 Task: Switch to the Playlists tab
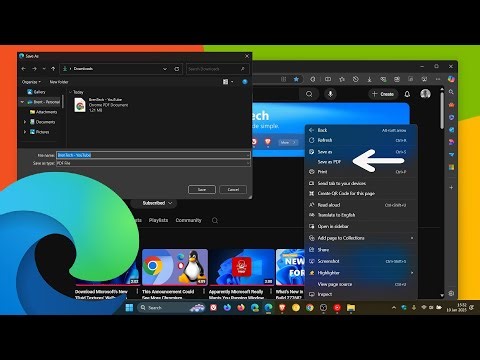tap(158, 220)
